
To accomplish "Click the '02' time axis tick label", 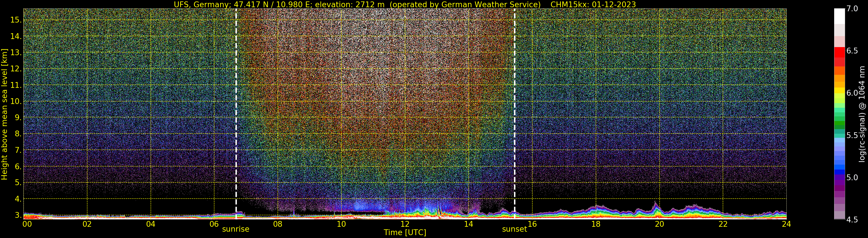I will pyautogui.click(x=87, y=224).
